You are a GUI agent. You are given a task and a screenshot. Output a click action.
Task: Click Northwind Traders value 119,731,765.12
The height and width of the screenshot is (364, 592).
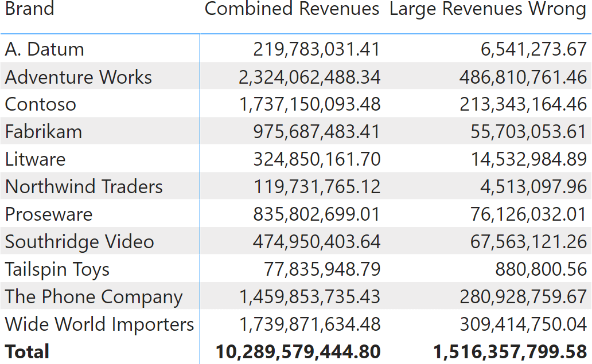(x=317, y=187)
